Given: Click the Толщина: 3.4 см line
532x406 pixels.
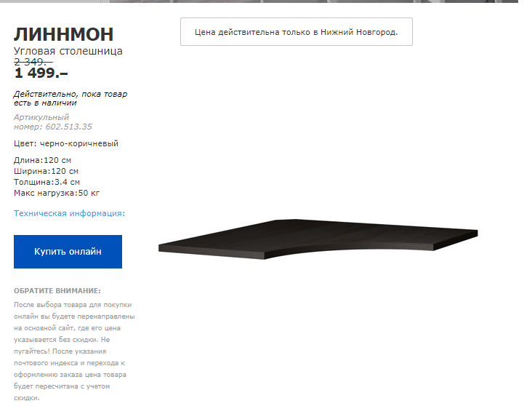Looking at the screenshot, I should (x=47, y=182).
